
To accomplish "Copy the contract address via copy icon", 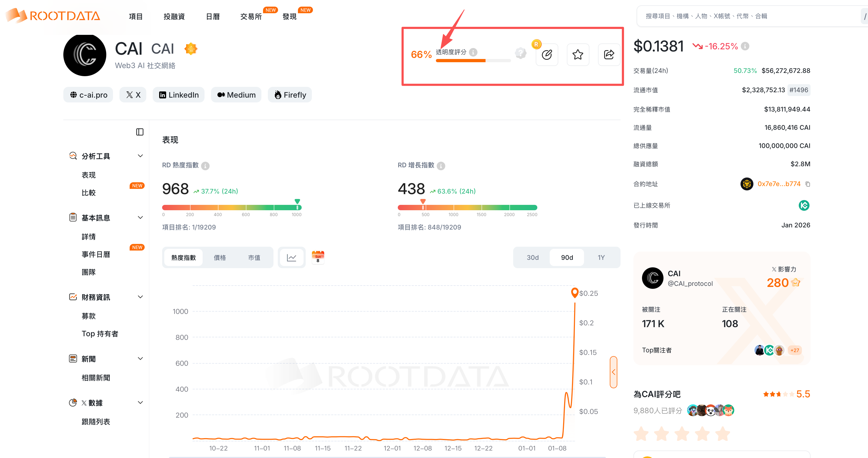I will point(808,184).
